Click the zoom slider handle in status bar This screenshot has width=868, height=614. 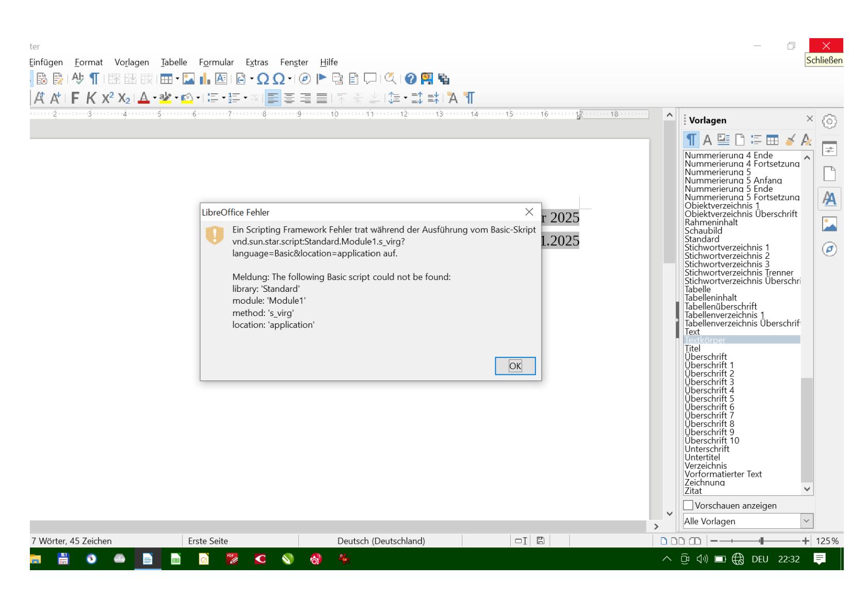(x=762, y=541)
